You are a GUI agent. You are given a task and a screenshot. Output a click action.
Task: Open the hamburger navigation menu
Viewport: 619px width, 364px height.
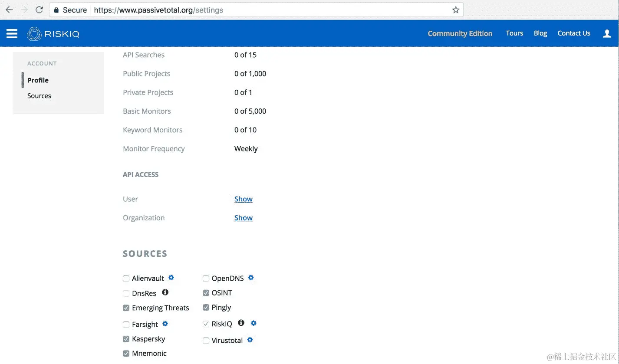coord(12,33)
